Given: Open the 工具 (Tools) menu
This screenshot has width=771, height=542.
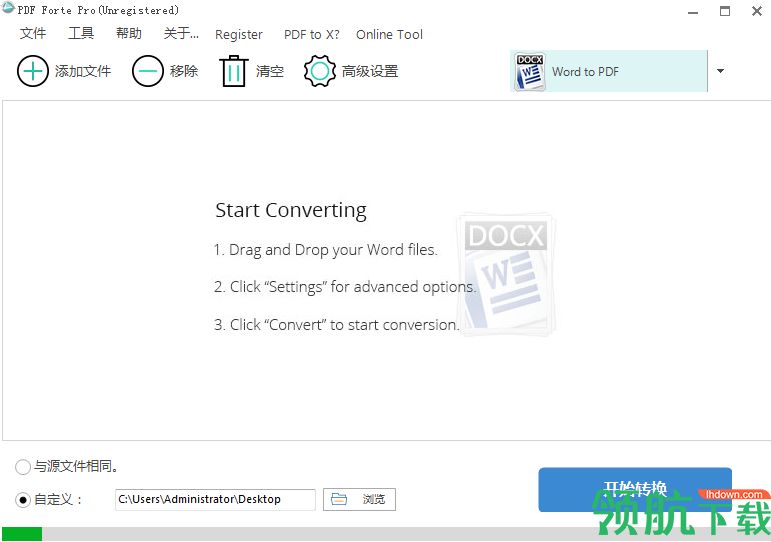Looking at the screenshot, I should (x=81, y=33).
